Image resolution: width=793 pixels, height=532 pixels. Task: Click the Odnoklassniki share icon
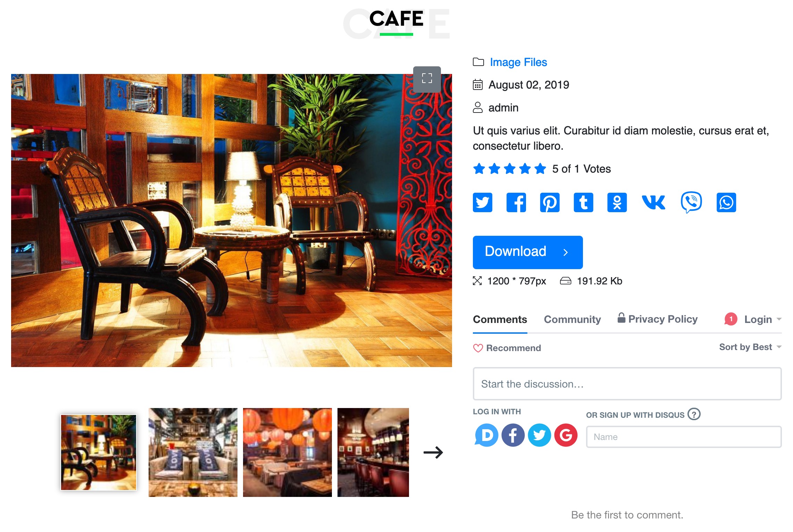(x=617, y=201)
